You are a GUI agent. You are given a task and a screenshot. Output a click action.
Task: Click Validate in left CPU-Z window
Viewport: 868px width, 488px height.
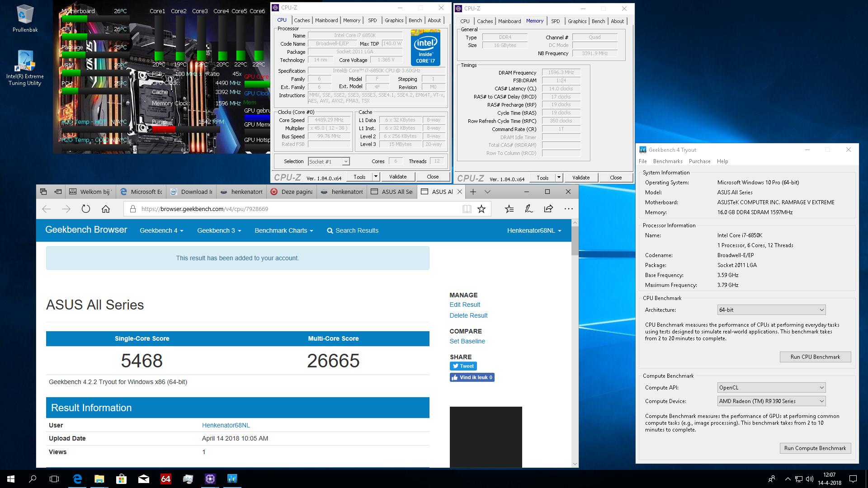398,177
